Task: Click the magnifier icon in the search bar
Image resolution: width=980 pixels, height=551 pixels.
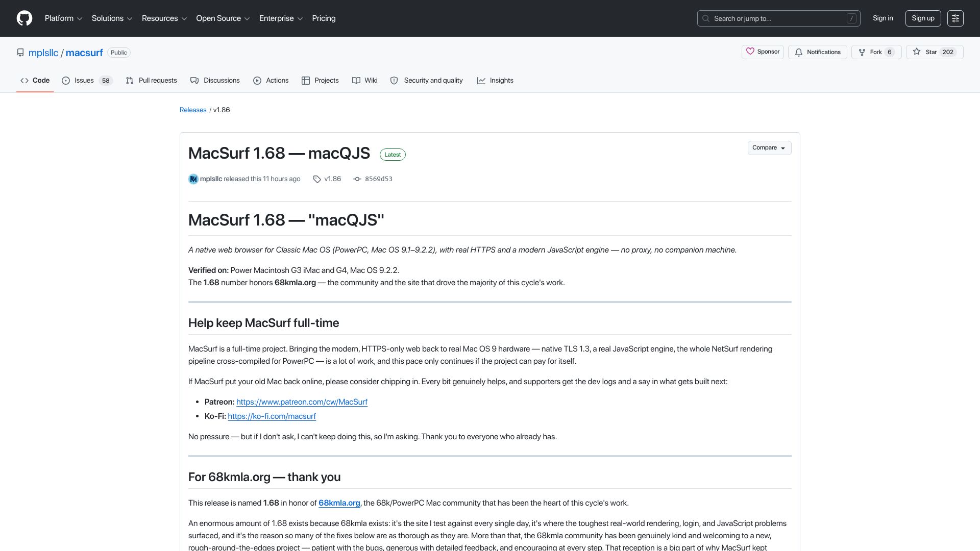Action: (x=706, y=18)
